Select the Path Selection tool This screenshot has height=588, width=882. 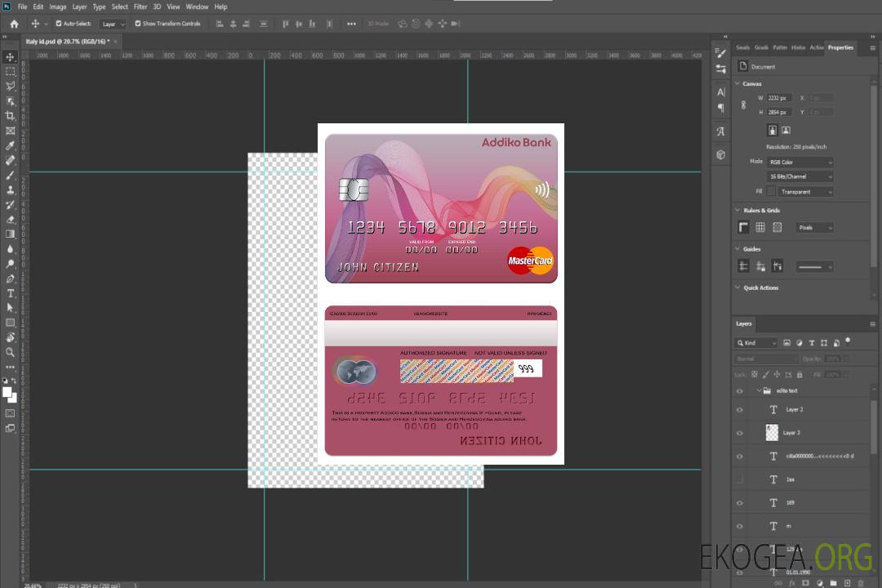[x=10, y=308]
